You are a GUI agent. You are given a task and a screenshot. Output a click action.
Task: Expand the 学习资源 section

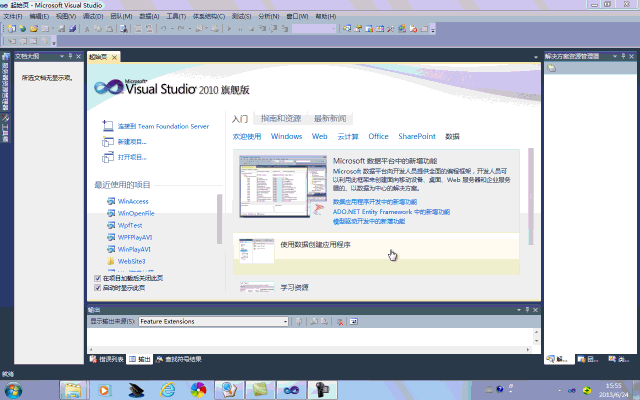click(294, 287)
